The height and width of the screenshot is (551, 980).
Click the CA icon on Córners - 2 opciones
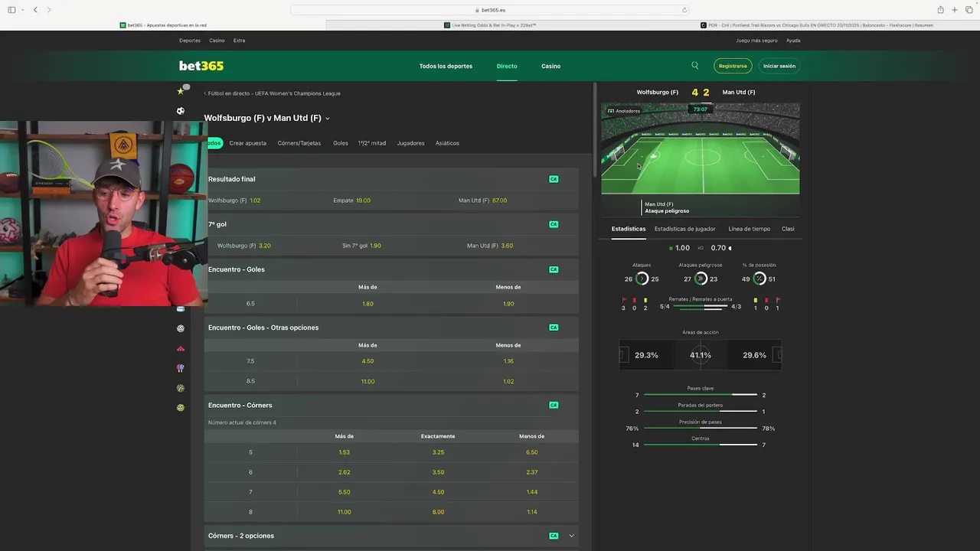pyautogui.click(x=554, y=536)
